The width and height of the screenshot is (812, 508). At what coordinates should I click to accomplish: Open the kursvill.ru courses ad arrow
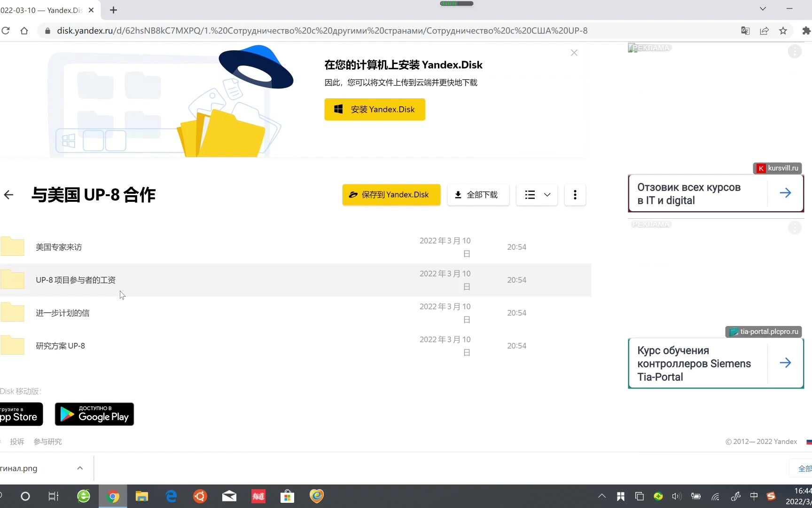(785, 193)
